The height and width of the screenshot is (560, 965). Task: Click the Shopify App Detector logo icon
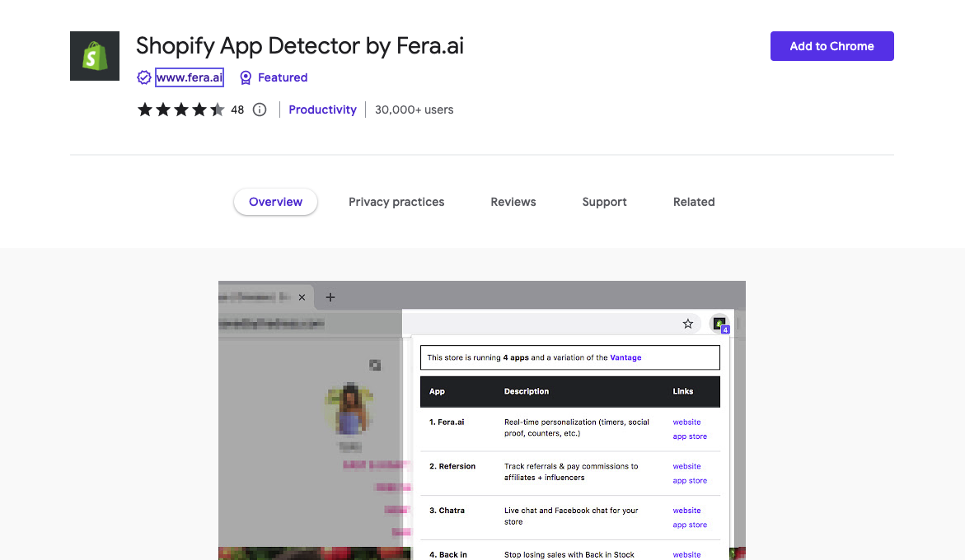point(95,56)
